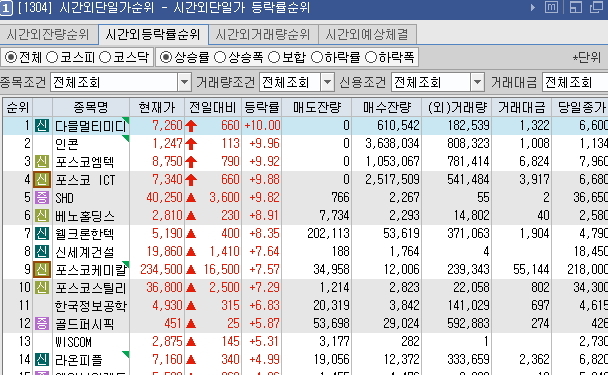
Task: Select the 코스닥 radio button
Action: coord(105,57)
